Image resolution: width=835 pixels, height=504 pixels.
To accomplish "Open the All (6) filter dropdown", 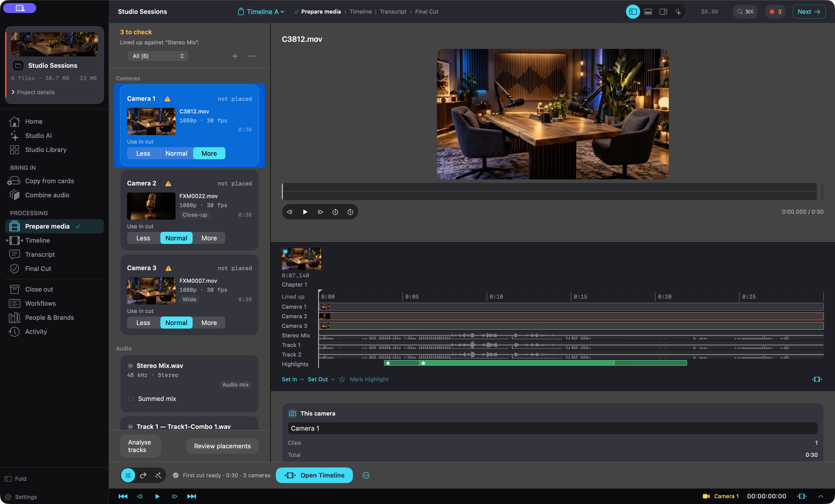I will (158, 56).
